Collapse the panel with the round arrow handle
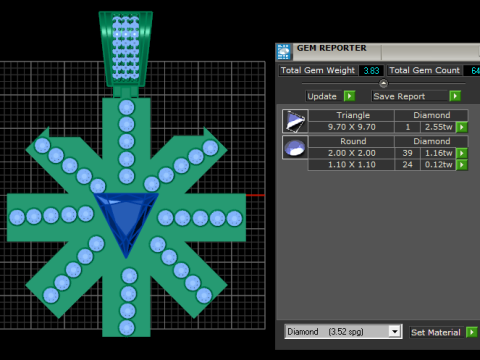The height and width of the screenshot is (360, 480). 383,83
